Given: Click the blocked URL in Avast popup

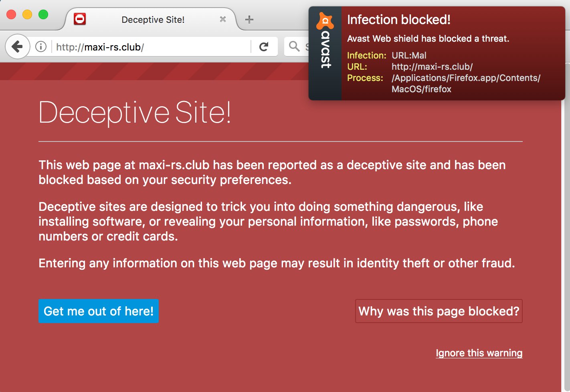Looking at the screenshot, I should [432, 67].
